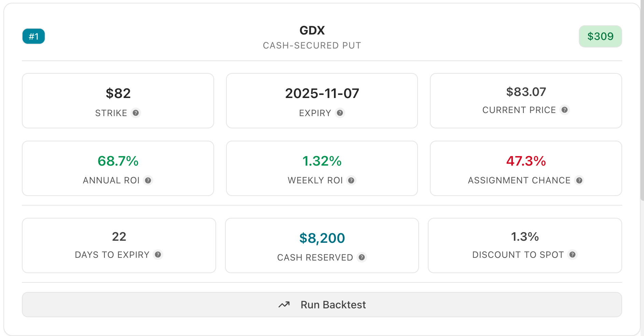Click the $83.07 current price value
The image size is (644, 336).
coord(526,92)
